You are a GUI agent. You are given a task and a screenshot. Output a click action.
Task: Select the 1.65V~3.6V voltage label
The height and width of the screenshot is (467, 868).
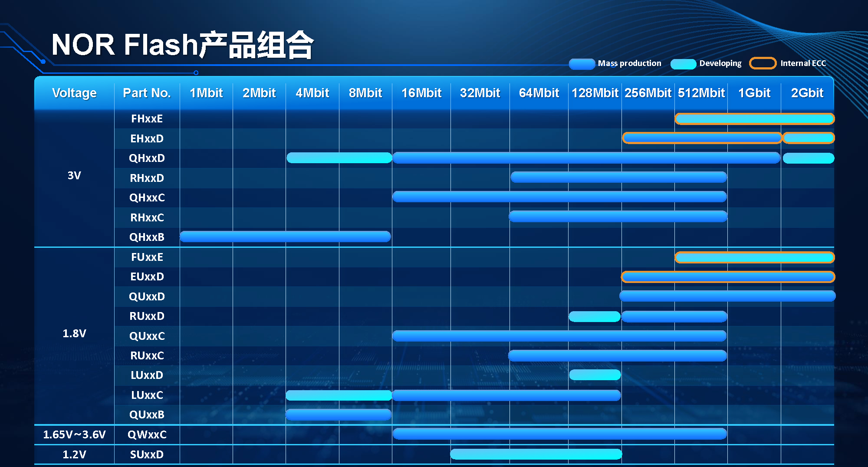click(x=74, y=434)
